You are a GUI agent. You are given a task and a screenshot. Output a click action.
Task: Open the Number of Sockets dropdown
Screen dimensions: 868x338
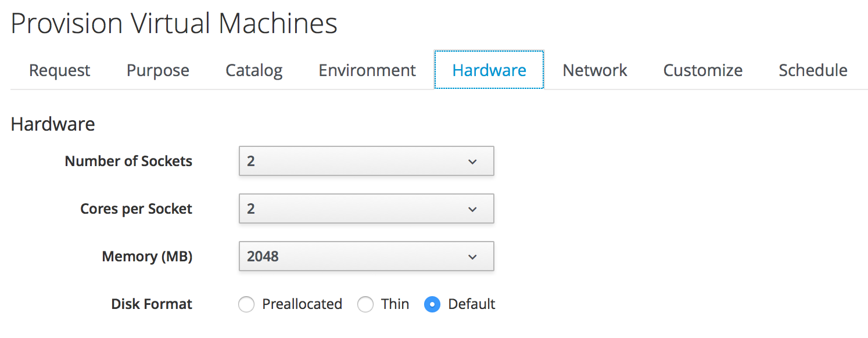366,161
